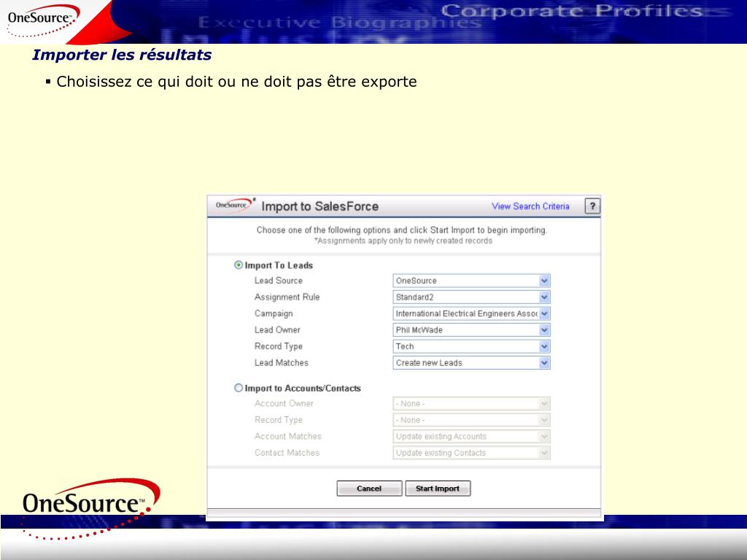Click the '*Assignments apply only' note
The height and width of the screenshot is (560, 747).
click(x=403, y=241)
